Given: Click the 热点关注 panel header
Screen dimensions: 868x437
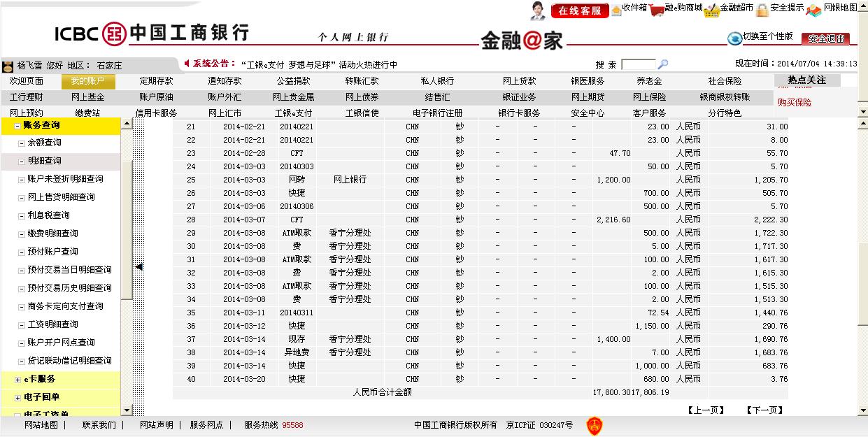Looking at the screenshot, I should click(x=807, y=80).
